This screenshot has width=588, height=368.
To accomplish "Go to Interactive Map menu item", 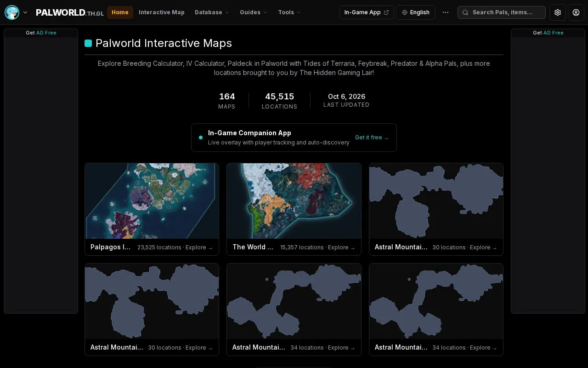I will [162, 12].
